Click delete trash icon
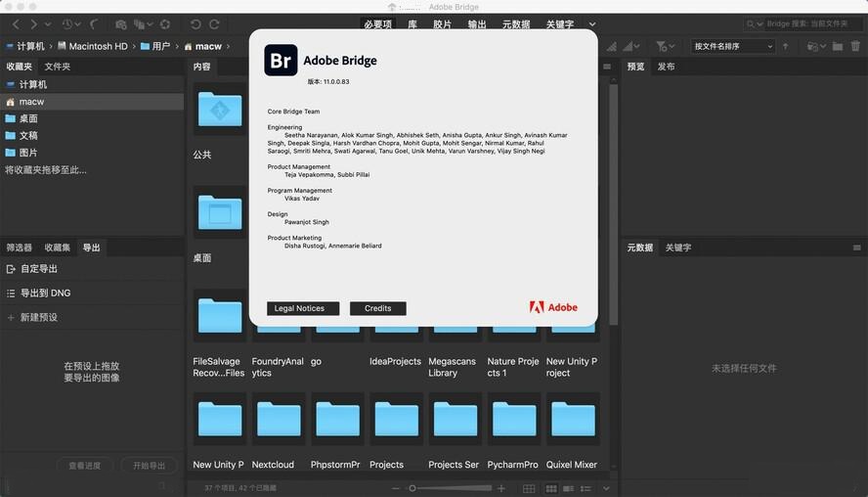 click(x=856, y=47)
